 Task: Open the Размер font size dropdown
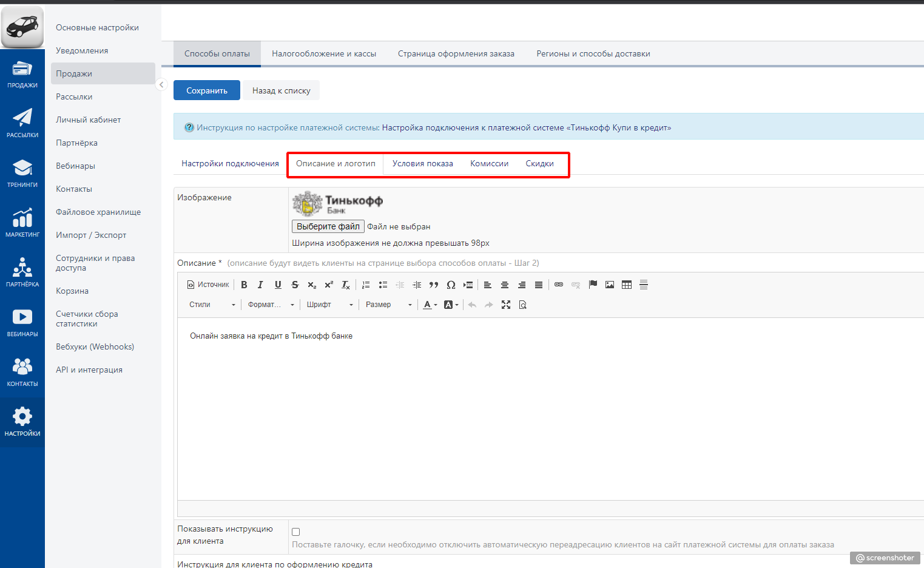click(x=388, y=305)
